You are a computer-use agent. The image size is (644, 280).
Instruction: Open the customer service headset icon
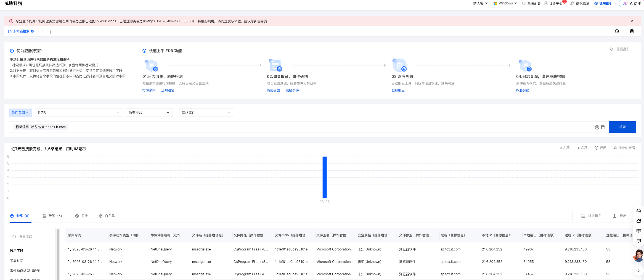click(x=638, y=211)
